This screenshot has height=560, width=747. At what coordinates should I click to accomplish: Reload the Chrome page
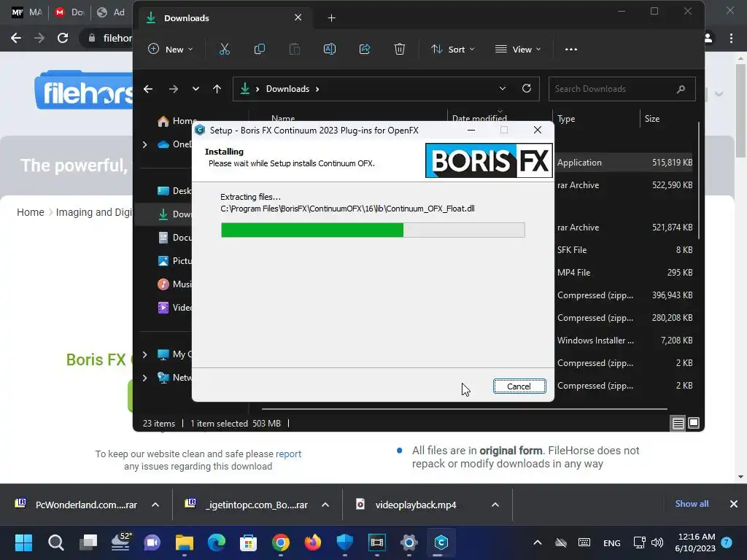coord(63,38)
